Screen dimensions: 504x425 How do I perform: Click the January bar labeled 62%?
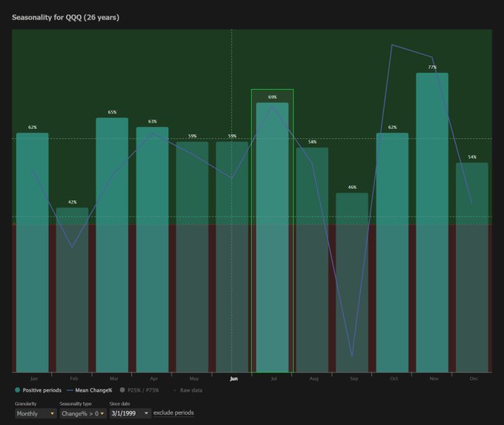coord(33,253)
